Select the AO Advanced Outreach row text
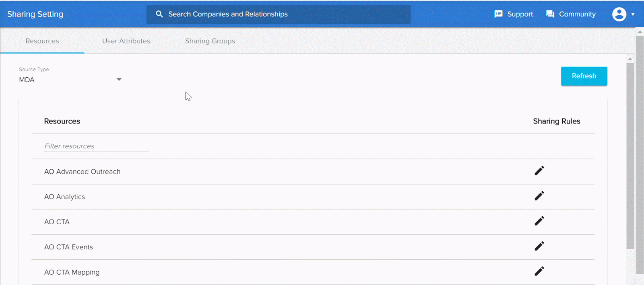This screenshot has height=285, width=644. coord(82,172)
